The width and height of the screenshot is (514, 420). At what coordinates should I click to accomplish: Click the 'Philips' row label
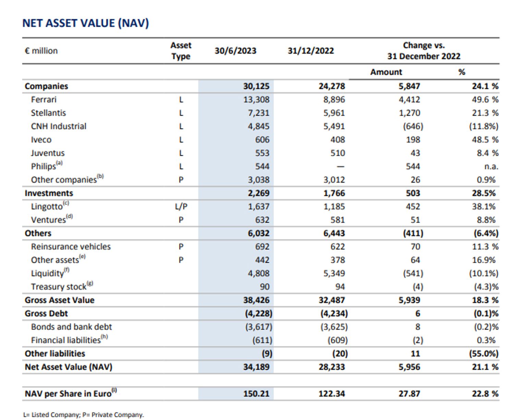[47, 166]
